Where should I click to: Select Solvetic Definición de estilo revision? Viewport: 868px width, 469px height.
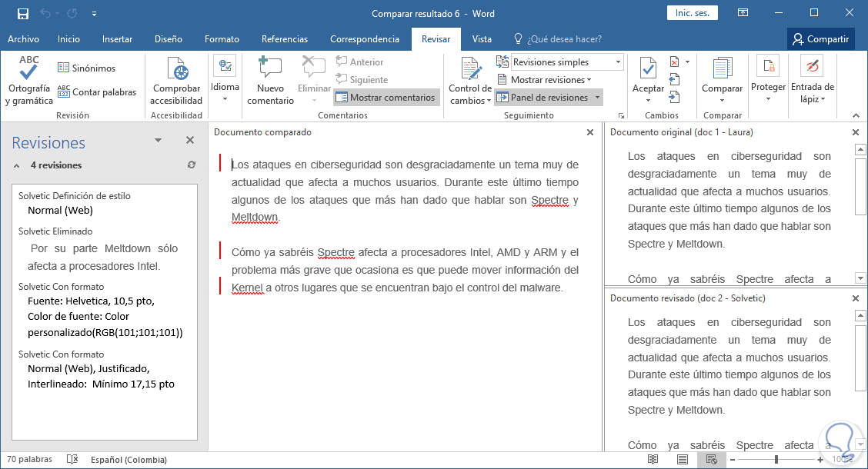pos(74,196)
